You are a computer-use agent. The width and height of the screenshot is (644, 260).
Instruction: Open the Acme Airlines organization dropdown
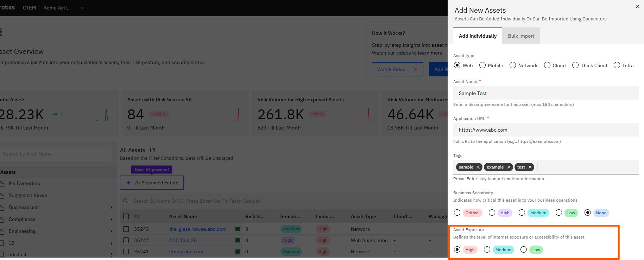click(x=64, y=8)
